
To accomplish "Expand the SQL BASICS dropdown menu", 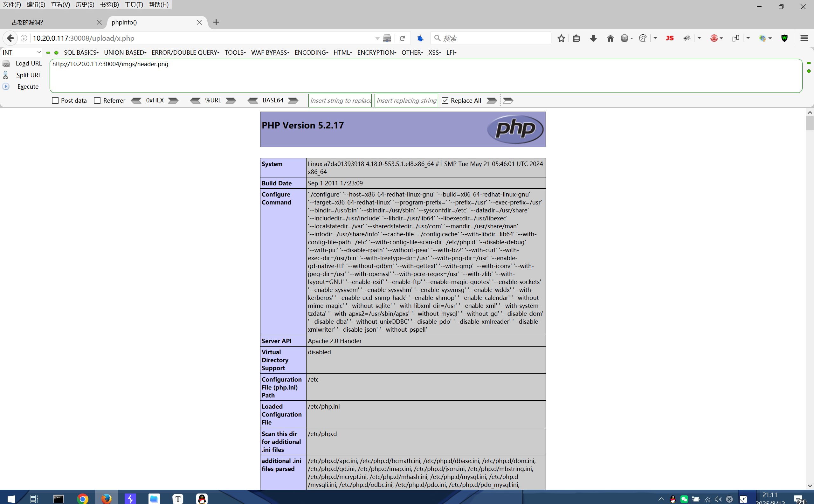I will pos(81,52).
